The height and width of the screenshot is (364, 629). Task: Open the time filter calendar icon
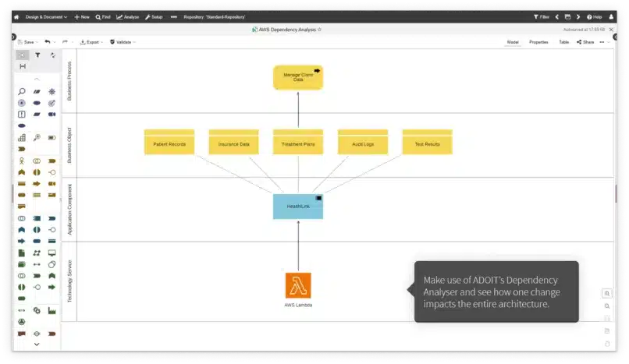pos(567,17)
